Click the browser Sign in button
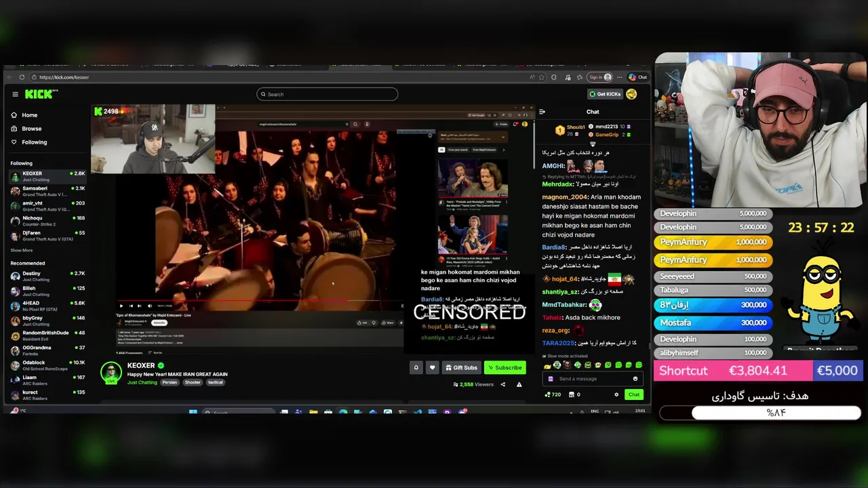The height and width of the screenshot is (488, 868). 599,77
